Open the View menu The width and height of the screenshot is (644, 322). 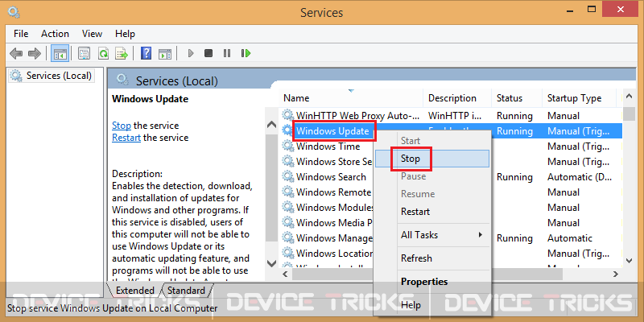tap(92, 34)
